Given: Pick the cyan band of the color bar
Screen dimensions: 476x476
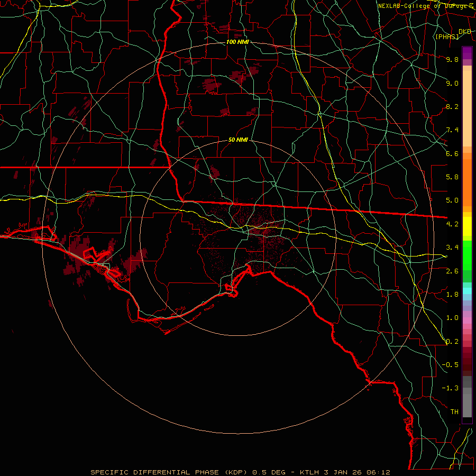Looking at the screenshot, I should click(467, 291).
